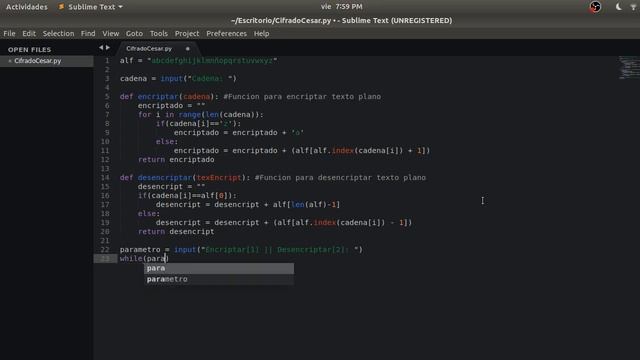Open the clock showing vie 7:59 PM

click(x=341, y=7)
